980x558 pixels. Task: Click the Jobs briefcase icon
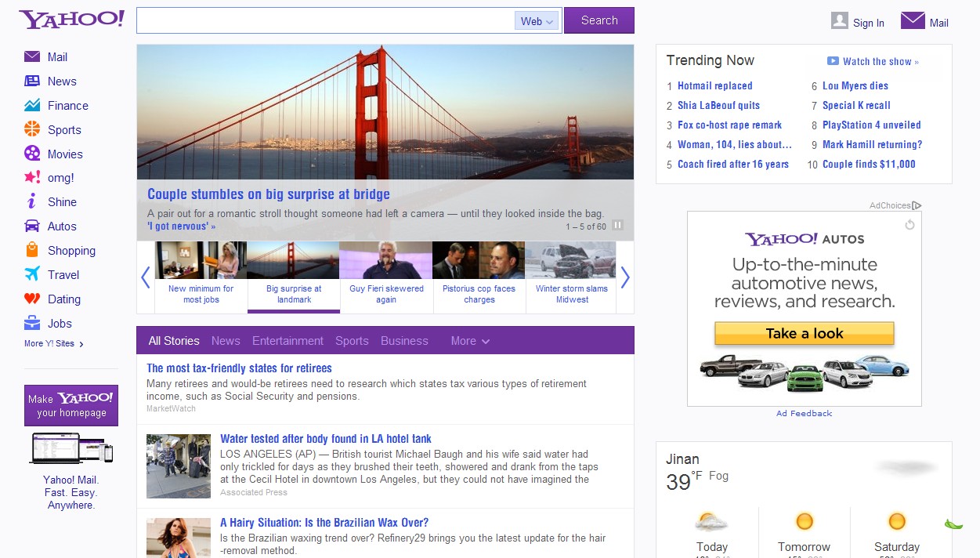32,323
